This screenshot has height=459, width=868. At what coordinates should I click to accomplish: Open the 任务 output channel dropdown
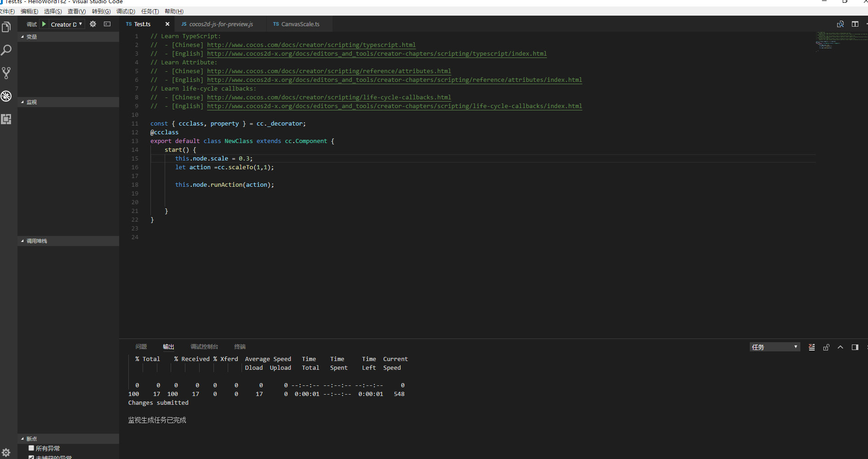pos(775,347)
